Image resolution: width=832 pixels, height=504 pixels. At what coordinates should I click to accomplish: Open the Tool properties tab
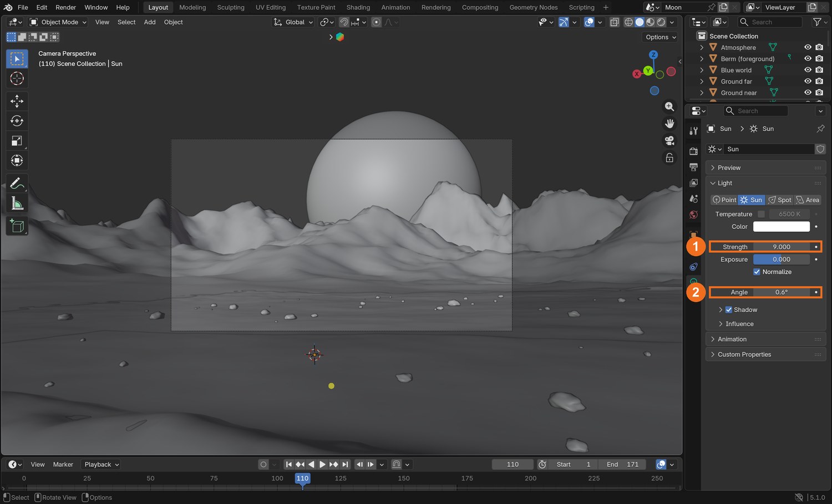[x=693, y=131]
